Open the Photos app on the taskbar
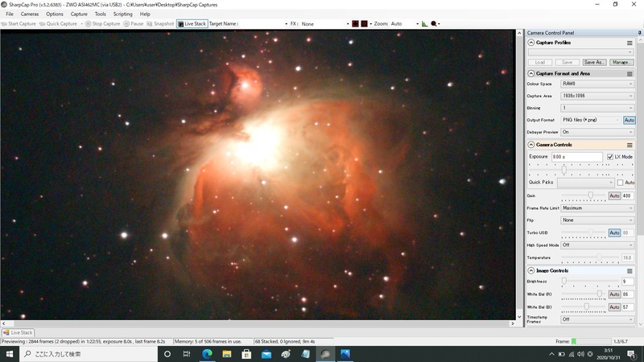This screenshot has width=644, height=362. pos(345,354)
